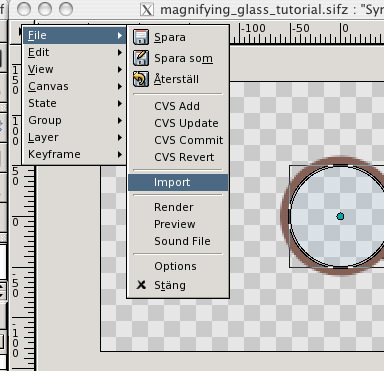Open the Keyframe submenu
The width and height of the screenshot is (384, 371).
(74, 154)
